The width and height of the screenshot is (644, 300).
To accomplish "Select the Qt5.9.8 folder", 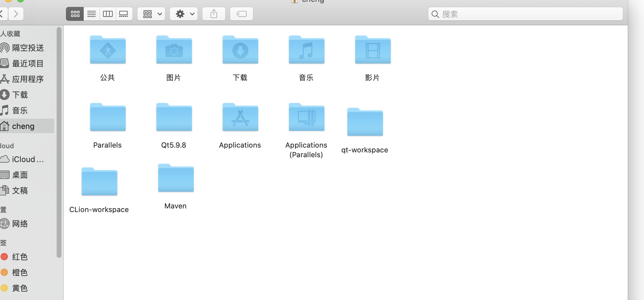I will pos(174,118).
